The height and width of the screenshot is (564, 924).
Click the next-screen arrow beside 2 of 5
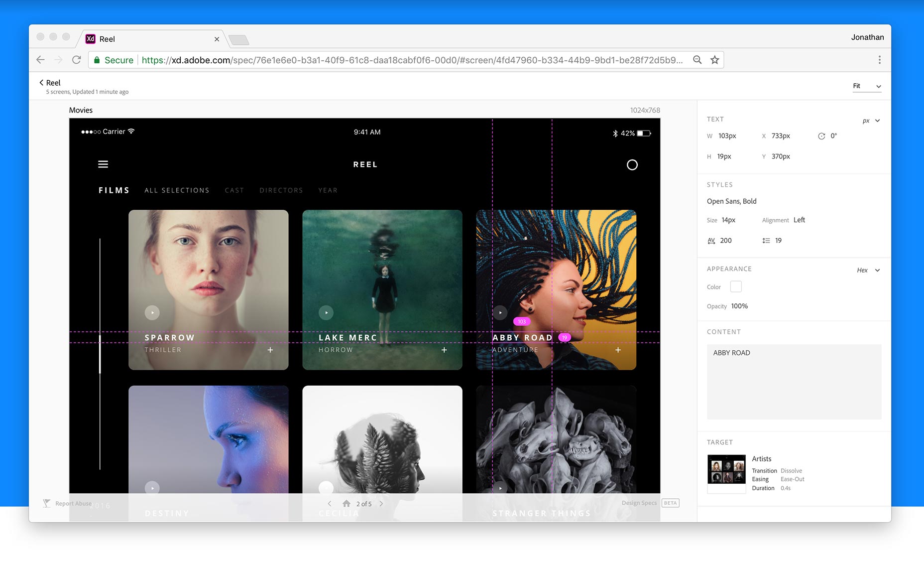click(381, 504)
